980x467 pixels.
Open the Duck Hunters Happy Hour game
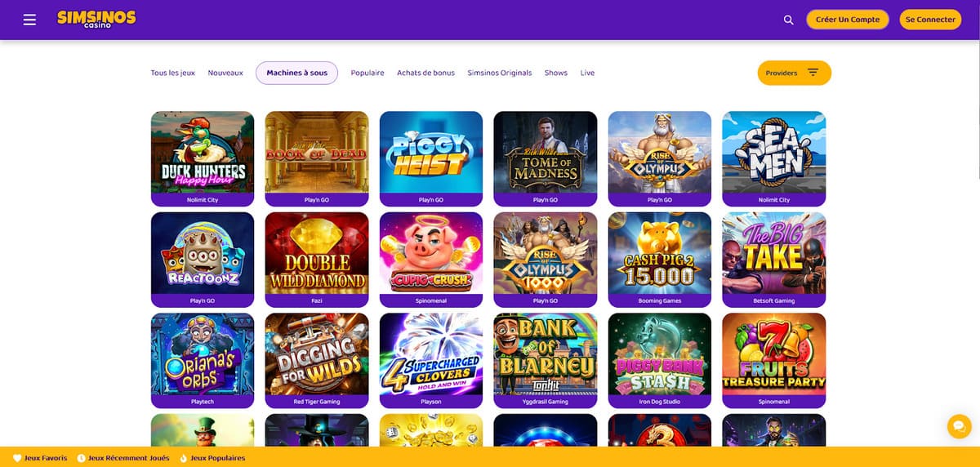click(203, 153)
